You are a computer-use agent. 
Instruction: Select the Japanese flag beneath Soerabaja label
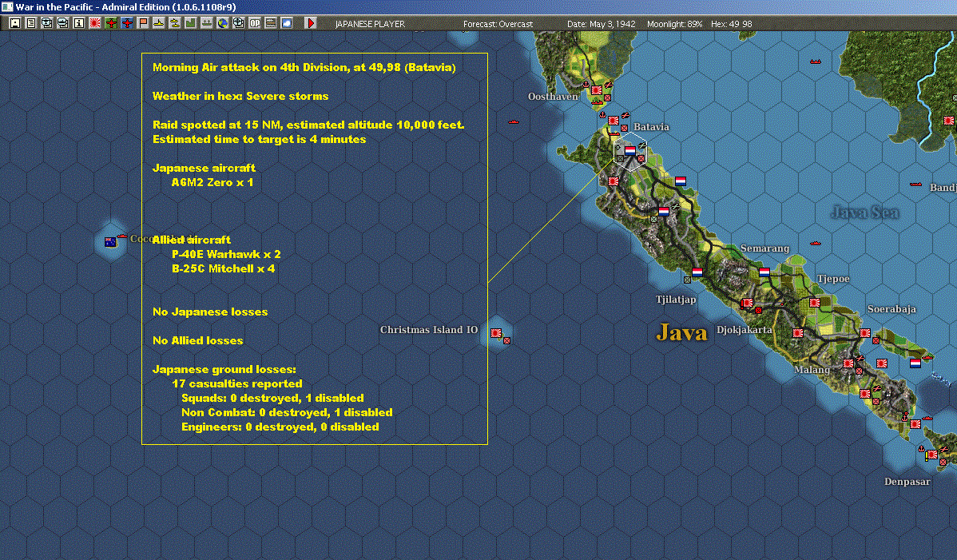(x=865, y=333)
